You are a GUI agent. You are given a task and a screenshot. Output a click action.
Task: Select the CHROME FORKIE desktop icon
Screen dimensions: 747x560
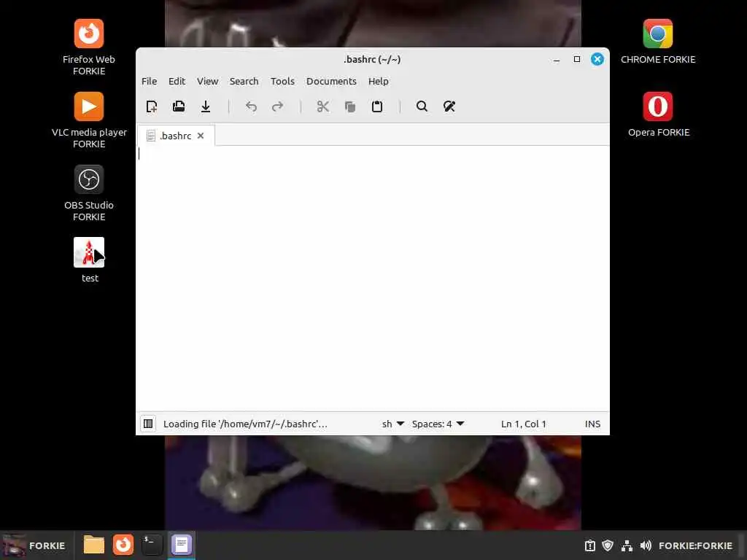tap(658, 42)
